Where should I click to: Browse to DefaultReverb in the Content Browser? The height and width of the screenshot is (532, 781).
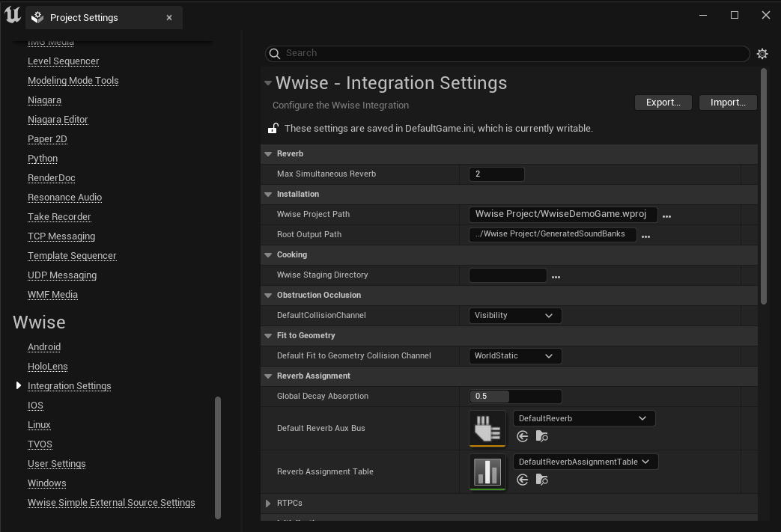(x=542, y=436)
